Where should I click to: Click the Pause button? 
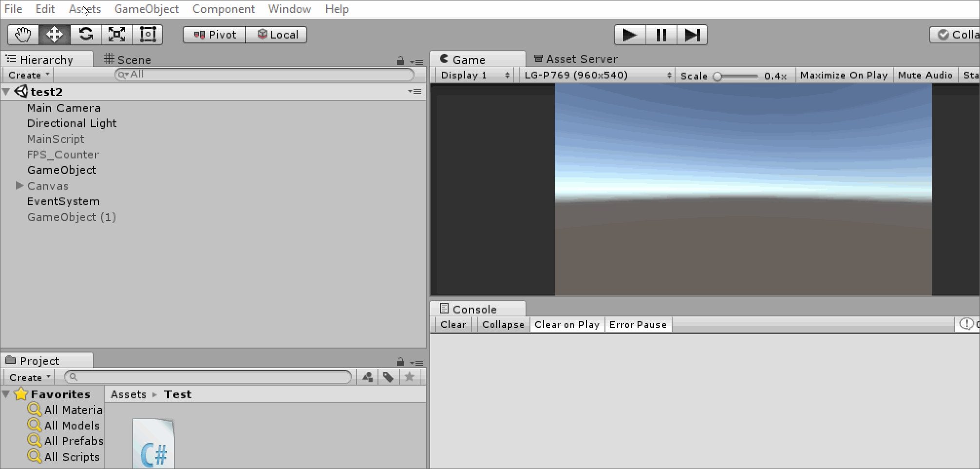[661, 35]
